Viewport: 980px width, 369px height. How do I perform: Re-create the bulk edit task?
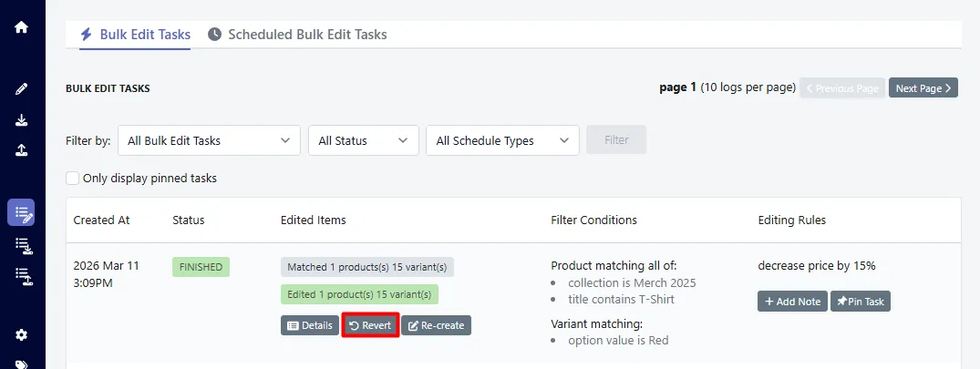(436, 325)
